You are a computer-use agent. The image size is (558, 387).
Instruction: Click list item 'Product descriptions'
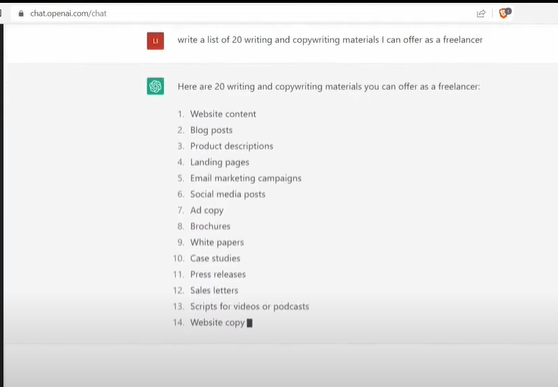coord(232,146)
